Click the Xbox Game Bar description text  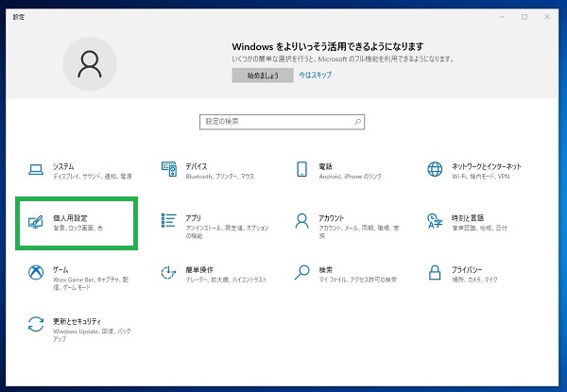click(x=91, y=283)
